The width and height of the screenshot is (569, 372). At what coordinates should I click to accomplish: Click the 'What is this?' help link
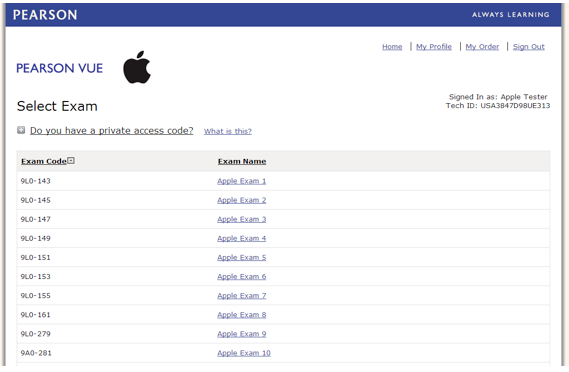[228, 131]
